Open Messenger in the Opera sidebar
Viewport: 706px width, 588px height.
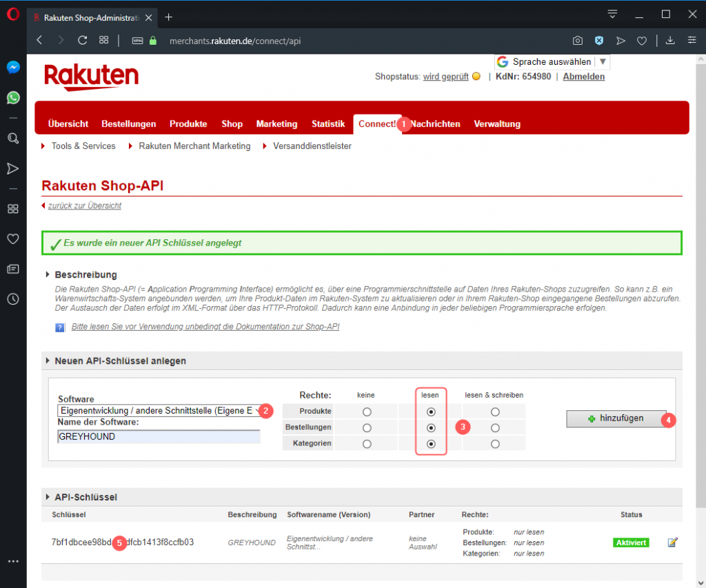(13, 68)
